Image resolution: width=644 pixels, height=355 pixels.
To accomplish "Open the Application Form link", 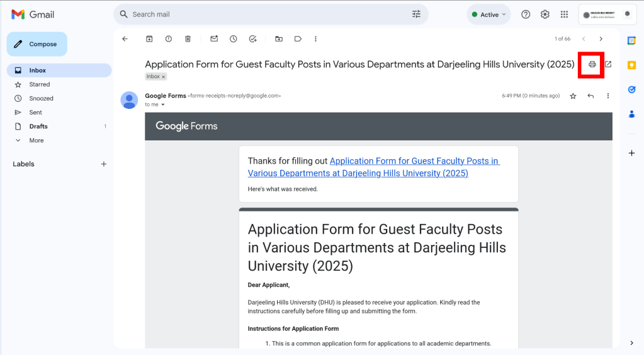I will tap(373, 167).
